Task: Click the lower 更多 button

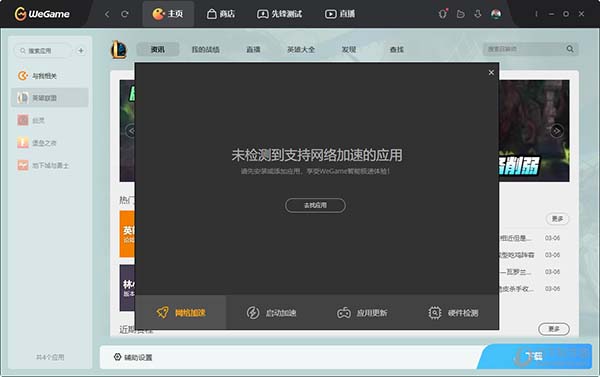Action: tap(554, 329)
